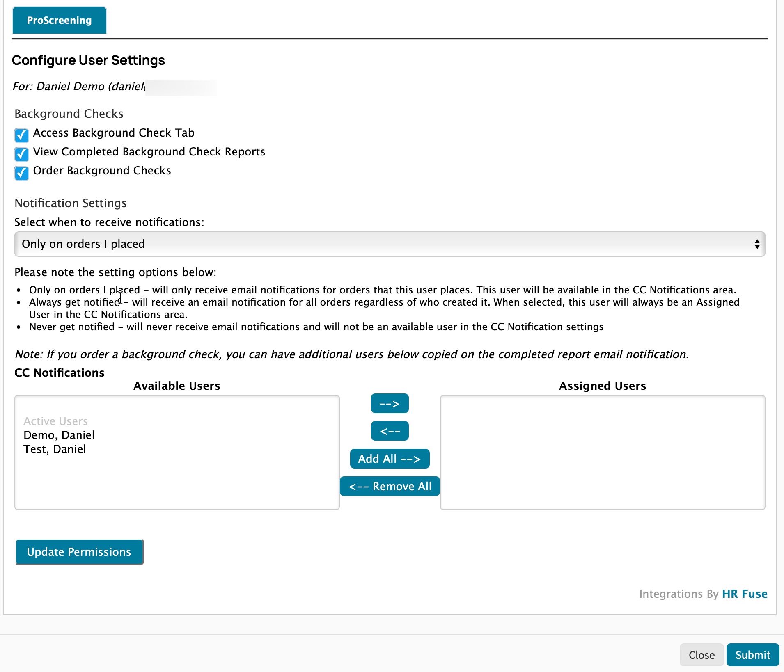Submit the user settings form
Screen dimensions: 784x672
(x=752, y=655)
